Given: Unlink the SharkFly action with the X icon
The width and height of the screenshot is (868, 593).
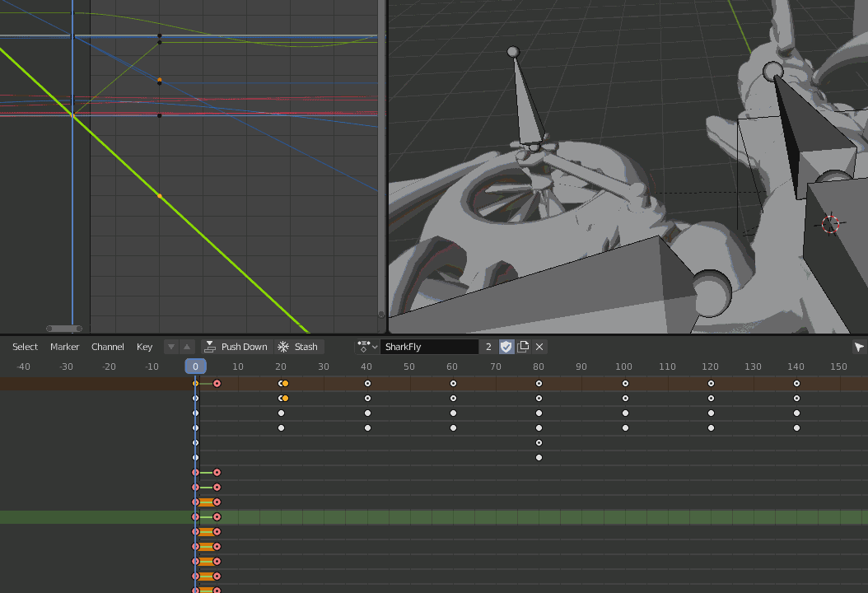Looking at the screenshot, I should click(539, 347).
